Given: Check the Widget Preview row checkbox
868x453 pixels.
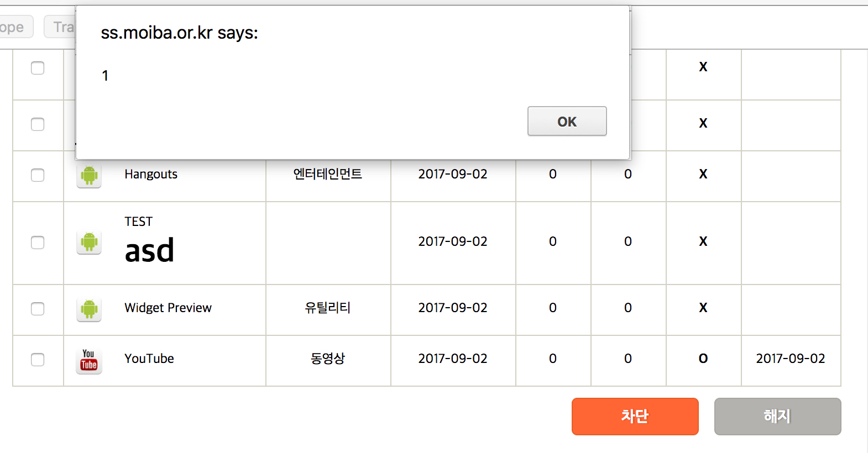Looking at the screenshot, I should pos(38,309).
